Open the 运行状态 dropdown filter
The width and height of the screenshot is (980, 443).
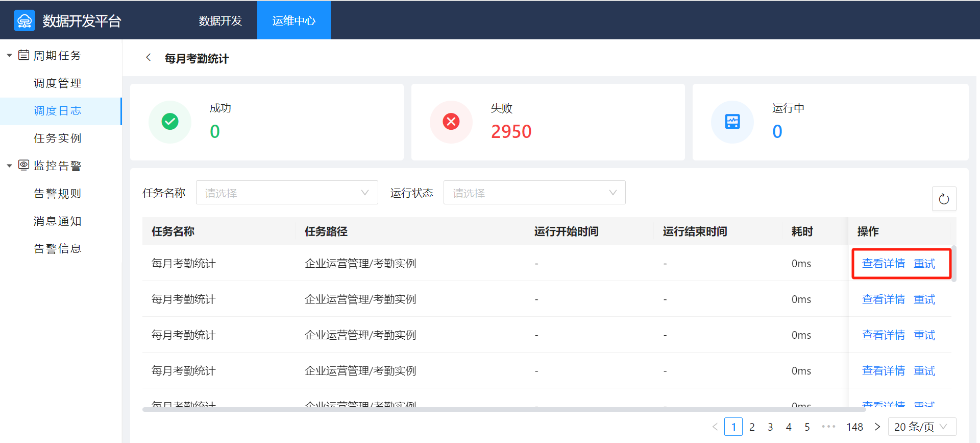[534, 193]
